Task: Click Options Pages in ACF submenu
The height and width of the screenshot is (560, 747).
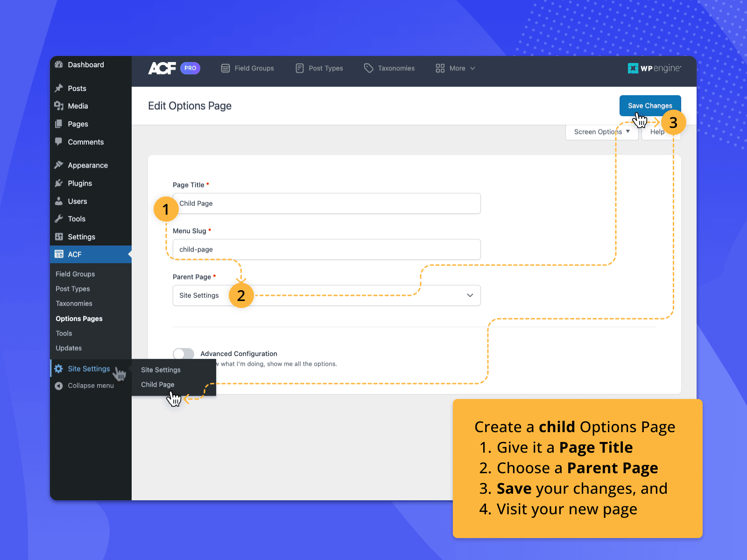Action: pyautogui.click(x=79, y=319)
